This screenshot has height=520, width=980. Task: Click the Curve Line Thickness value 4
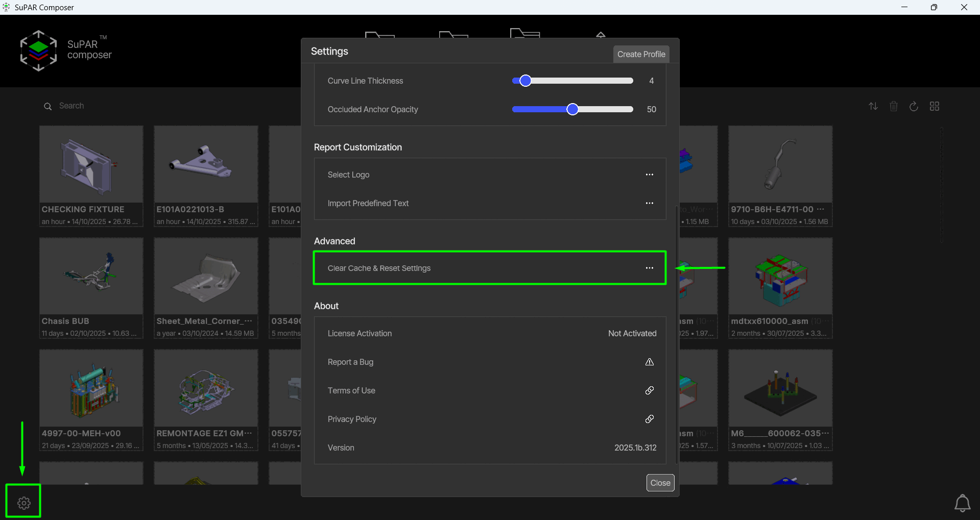click(651, 81)
